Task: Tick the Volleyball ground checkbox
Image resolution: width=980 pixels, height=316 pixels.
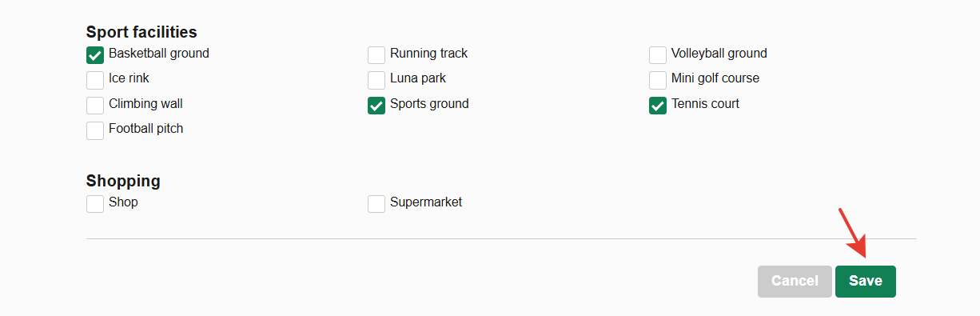Action: (658, 55)
